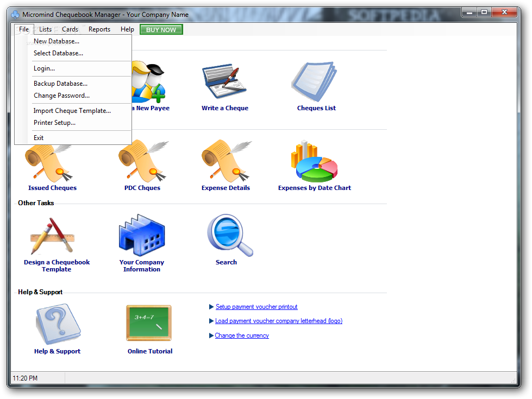Select Login... in the File menu
The image size is (532, 399).
coord(73,68)
